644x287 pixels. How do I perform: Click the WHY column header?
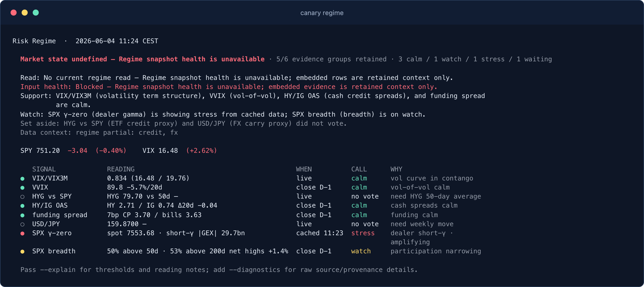(x=396, y=169)
